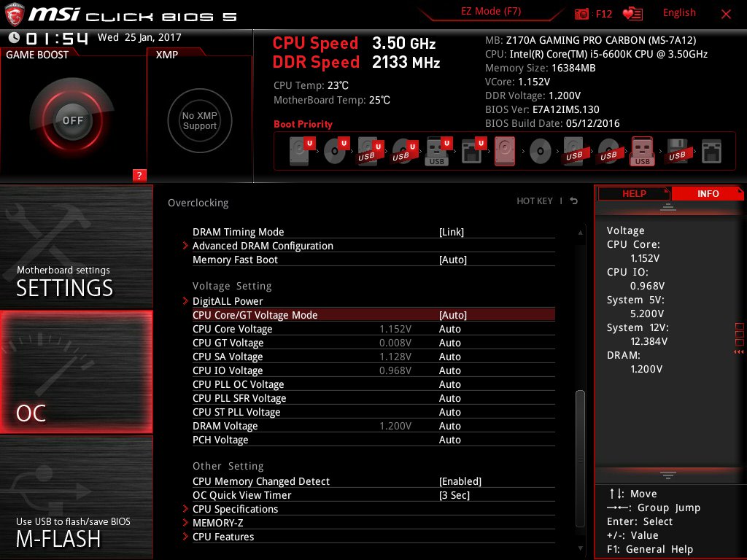Set the CPU ST PLL Voltage Auto field
The height and width of the screenshot is (560, 747).
click(x=449, y=411)
